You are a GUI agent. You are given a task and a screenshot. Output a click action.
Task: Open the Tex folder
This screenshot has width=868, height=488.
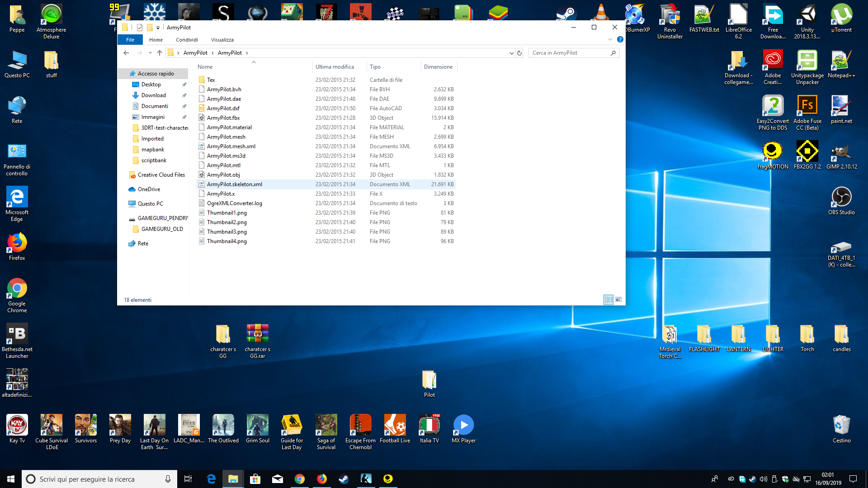[211, 80]
